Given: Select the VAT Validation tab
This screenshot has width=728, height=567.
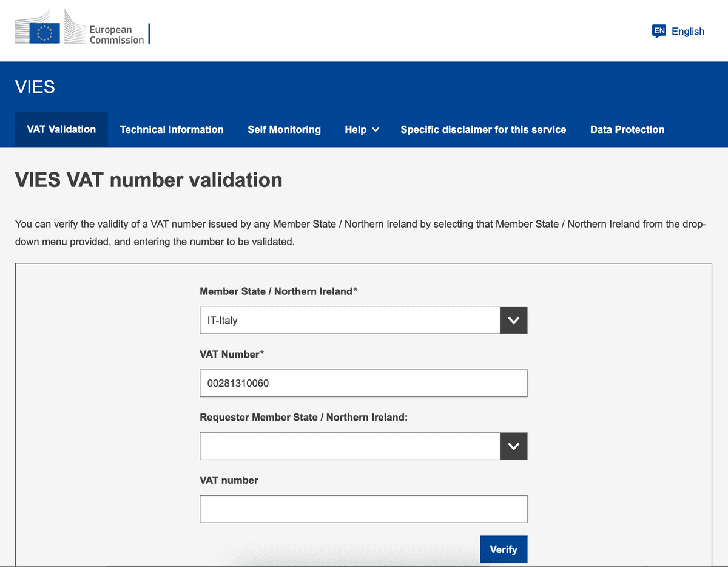Looking at the screenshot, I should pyautogui.click(x=61, y=129).
